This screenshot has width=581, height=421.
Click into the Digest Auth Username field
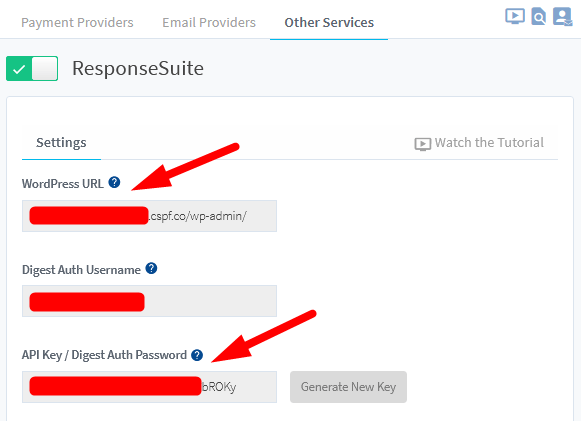tap(149, 301)
